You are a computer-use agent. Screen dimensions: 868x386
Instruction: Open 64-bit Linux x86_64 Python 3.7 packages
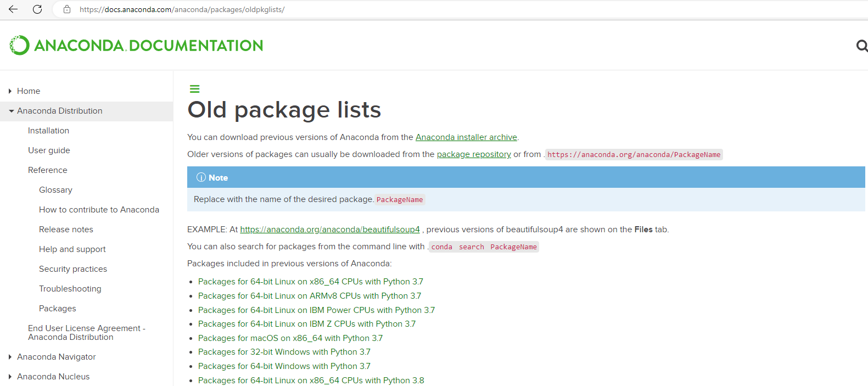tap(311, 282)
